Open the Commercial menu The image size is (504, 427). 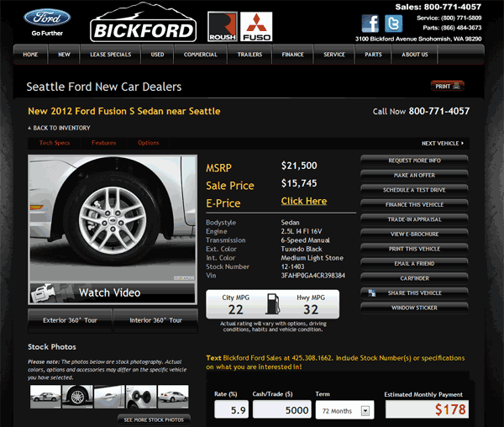click(x=201, y=55)
